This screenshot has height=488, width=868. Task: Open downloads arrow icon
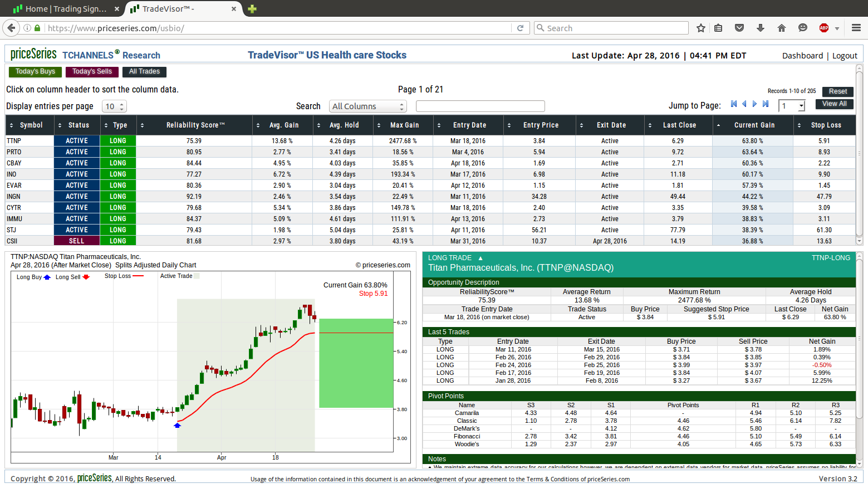pos(761,28)
